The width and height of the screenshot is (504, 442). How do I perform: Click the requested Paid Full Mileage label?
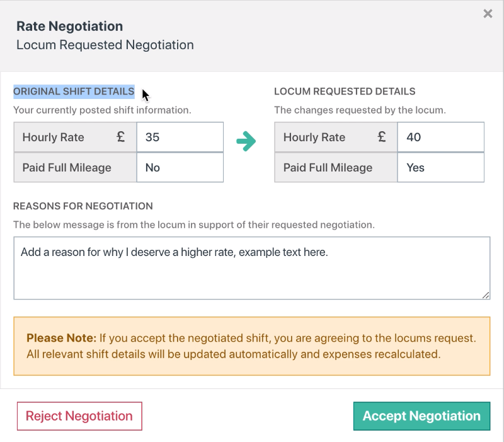328,168
